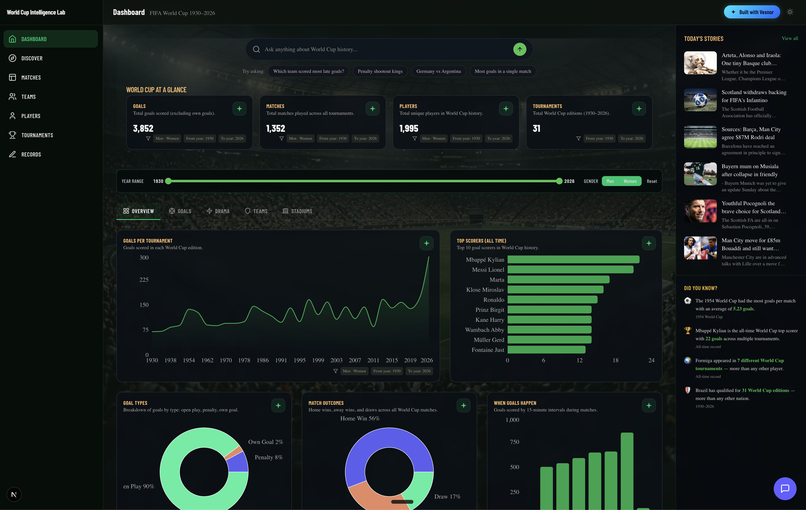Click the Built with Vennor button

pyautogui.click(x=752, y=12)
